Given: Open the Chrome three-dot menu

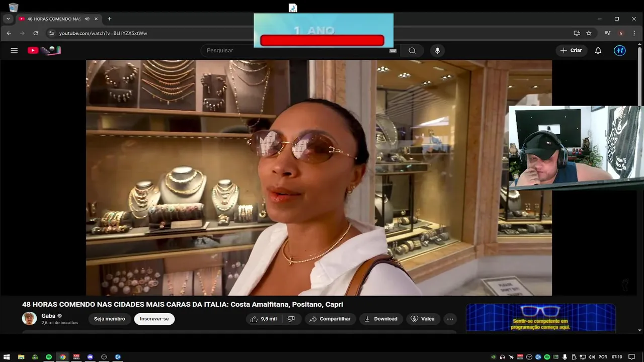Looking at the screenshot, I should (x=634, y=33).
